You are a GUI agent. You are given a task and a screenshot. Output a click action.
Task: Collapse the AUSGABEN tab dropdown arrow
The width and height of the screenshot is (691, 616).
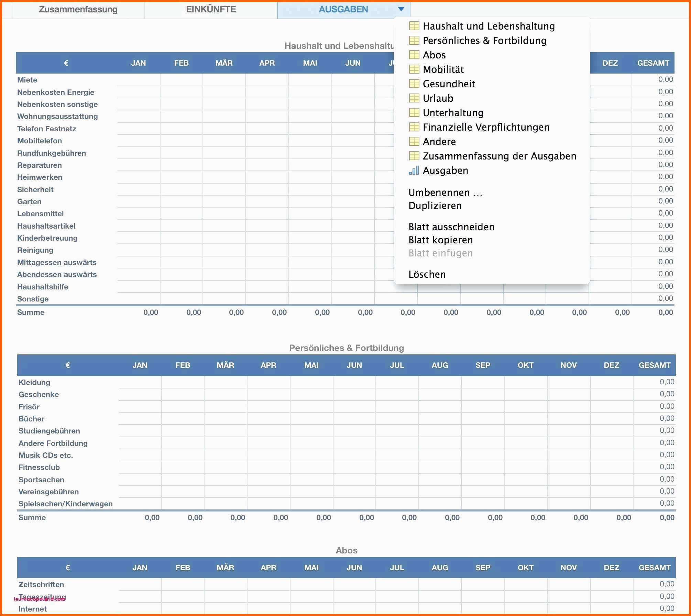point(401,9)
